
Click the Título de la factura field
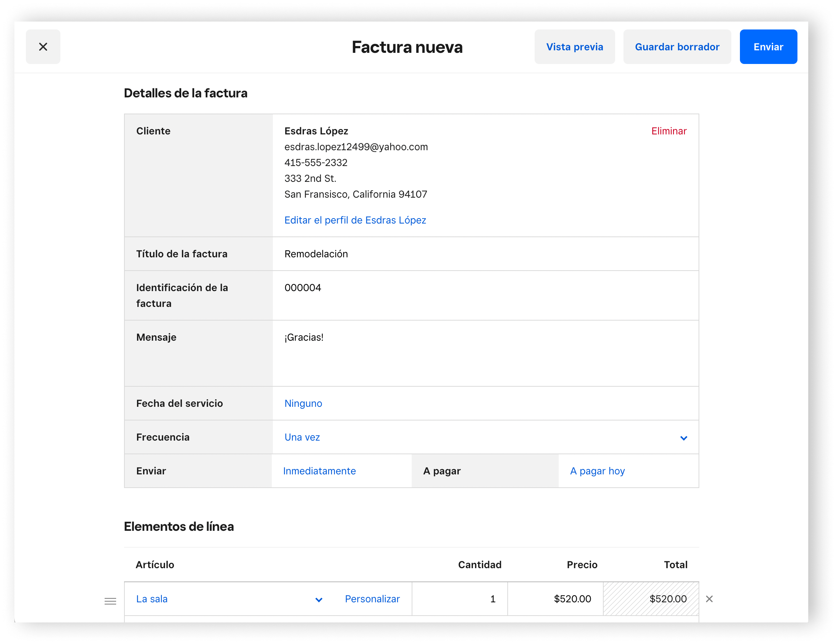[485, 254]
